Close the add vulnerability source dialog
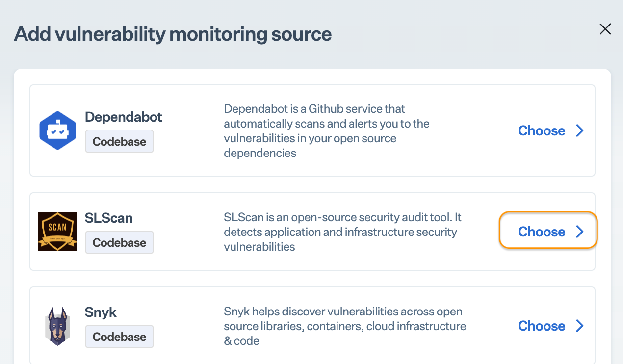The width and height of the screenshot is (623, 364). click(x=605, y=29)
